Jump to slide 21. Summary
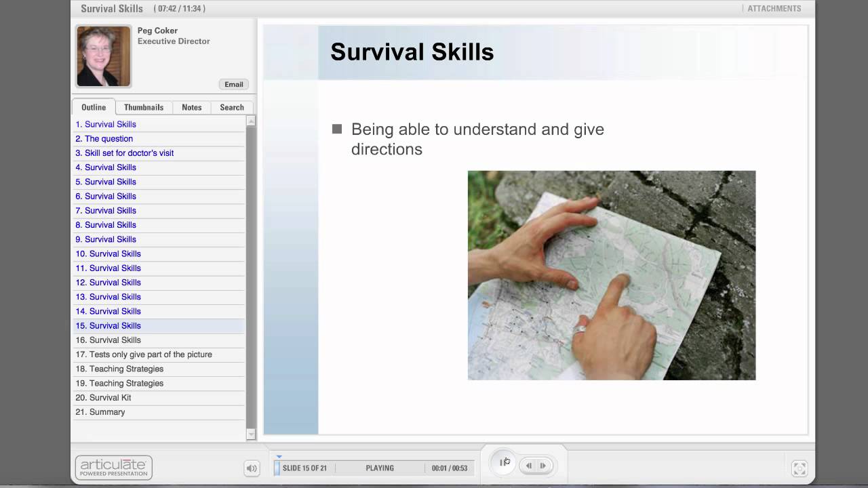The width and height of the screenshot is (868, 488). point(159,412)
